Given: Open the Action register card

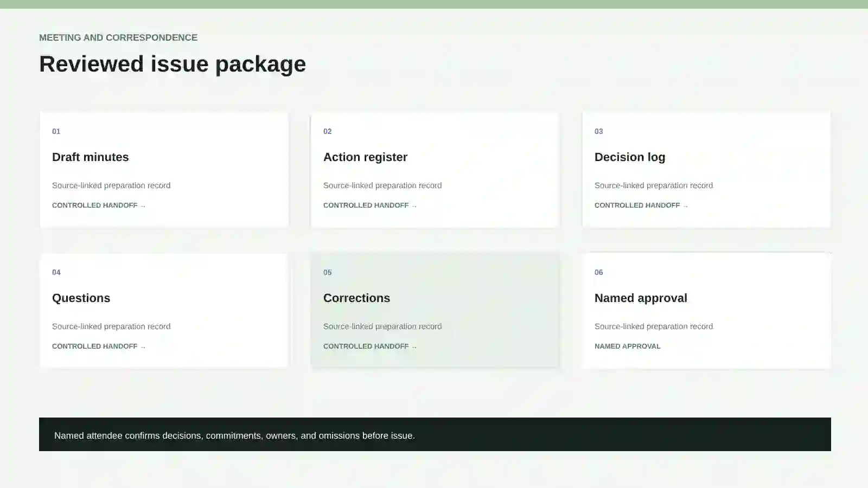Looking at the screenshot, I should 435,170.
